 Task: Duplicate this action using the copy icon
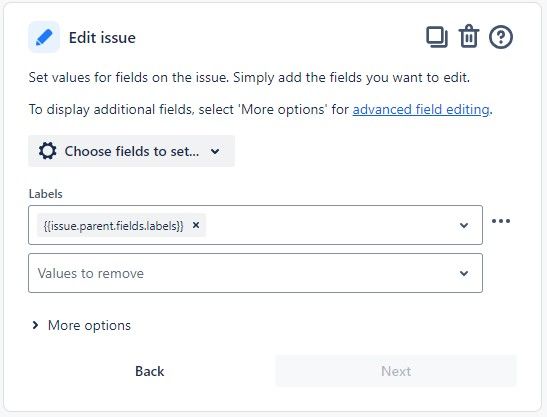[x=437, y=37]
